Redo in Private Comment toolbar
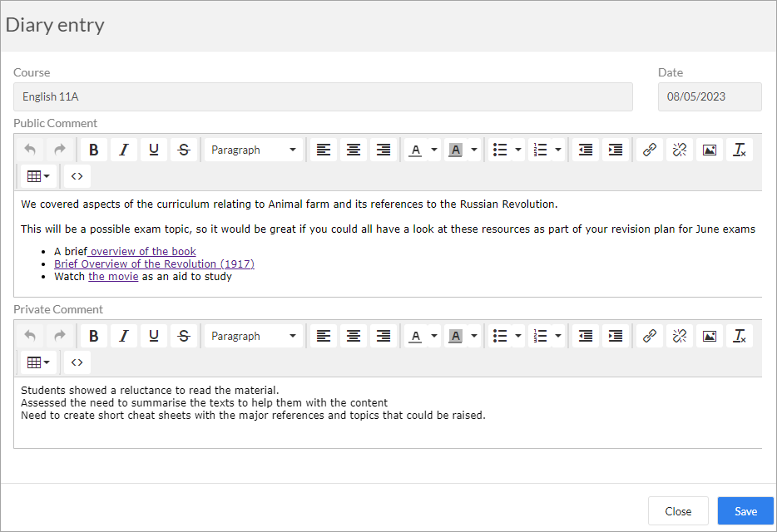 60,336
